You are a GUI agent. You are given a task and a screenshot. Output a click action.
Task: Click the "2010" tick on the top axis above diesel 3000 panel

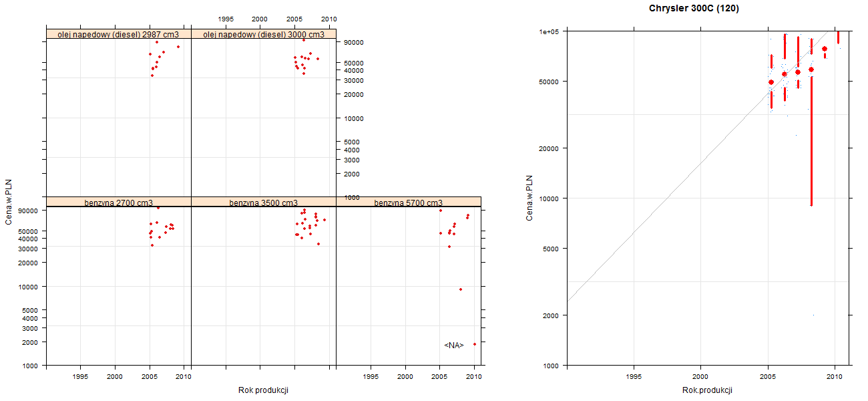(x=329, y=19)
